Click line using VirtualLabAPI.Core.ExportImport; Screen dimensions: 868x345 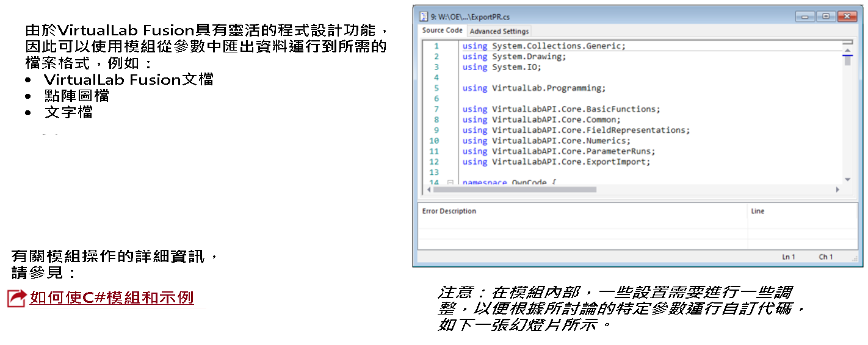(556, 162)
